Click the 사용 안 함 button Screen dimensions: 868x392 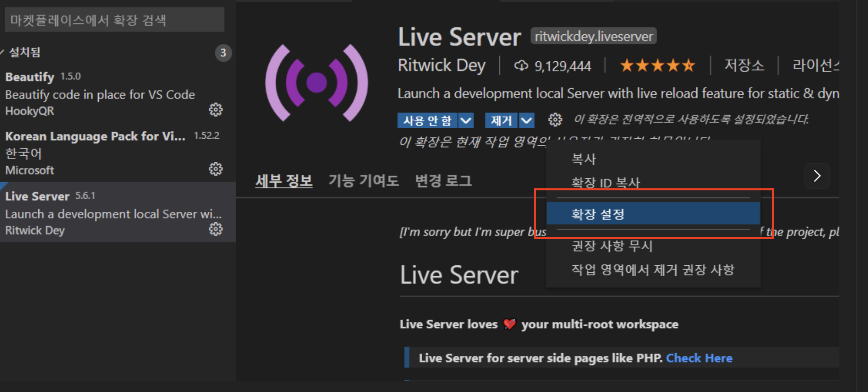point(427,120)
